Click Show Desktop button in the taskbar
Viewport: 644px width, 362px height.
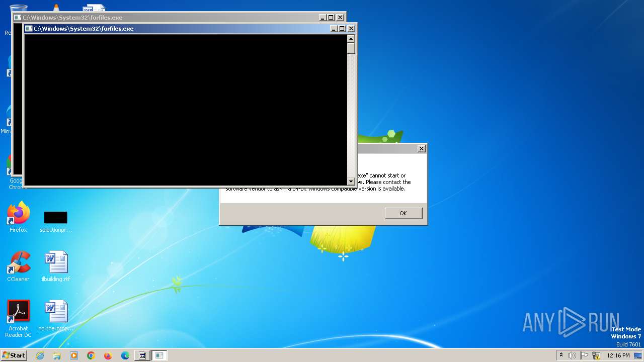638,355
